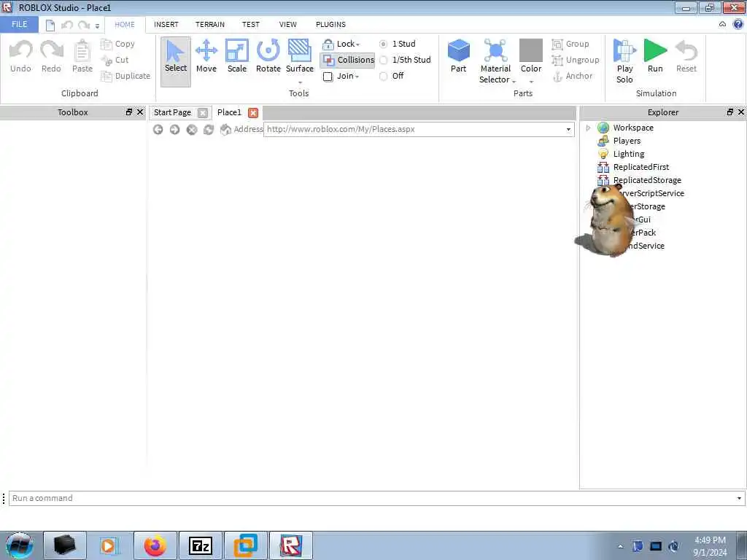The width and height of the screenshot is (747, 560).
Task: Open the Surface tool
Action: click(300, 56)
